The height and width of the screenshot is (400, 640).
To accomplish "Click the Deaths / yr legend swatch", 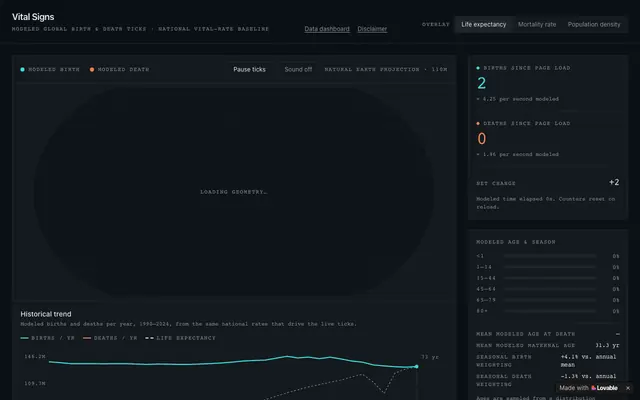I will tap(87, 338).
